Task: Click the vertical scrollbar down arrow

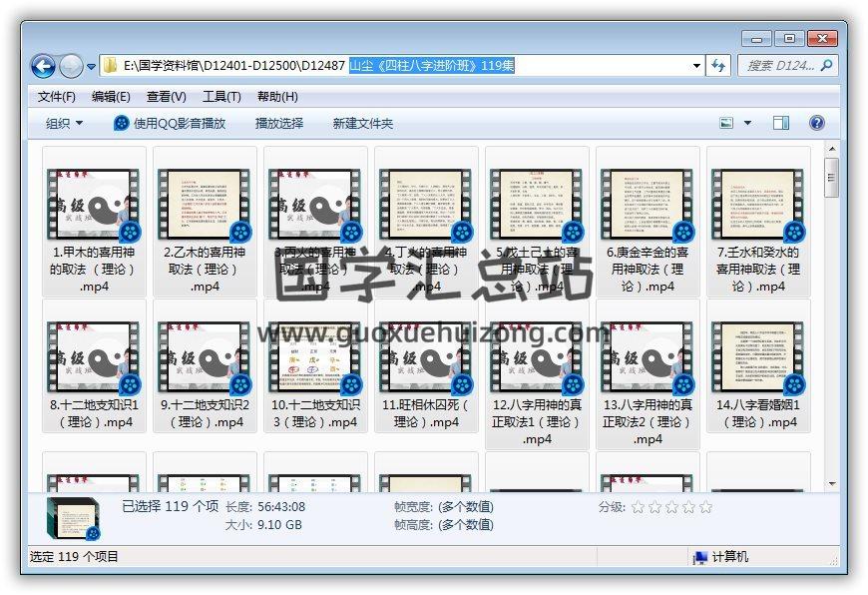Action: [831, 483]
